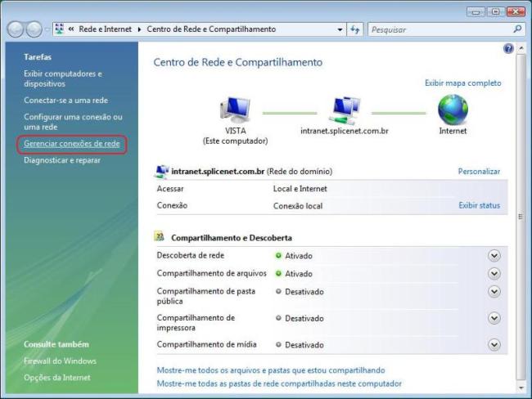Image resolution: width=532 pixels, height=399 pixels.
Task: Click Rede e Internet breadcrumb
Action: coord(106,29)
